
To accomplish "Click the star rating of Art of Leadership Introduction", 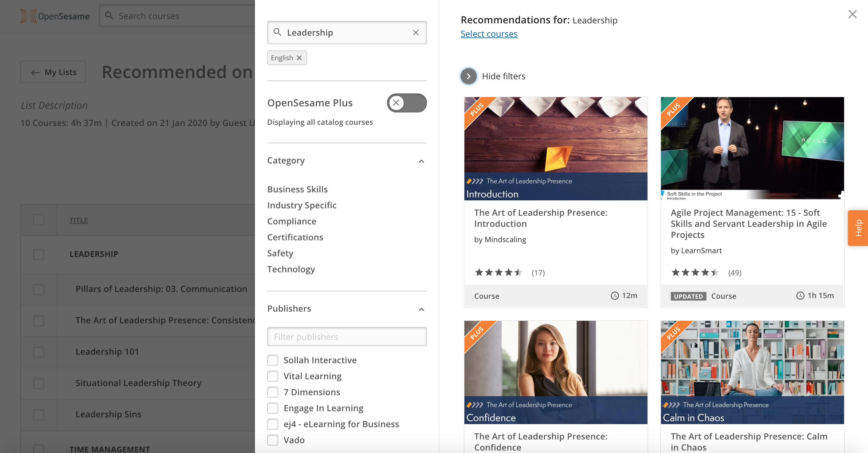I will pyautogui.click(x=499, y=272).
